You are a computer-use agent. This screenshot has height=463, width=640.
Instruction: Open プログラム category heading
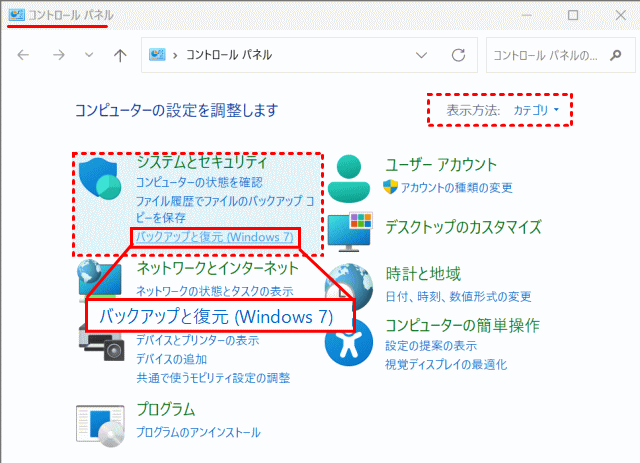pyautogui.click(x=166, y=409)
